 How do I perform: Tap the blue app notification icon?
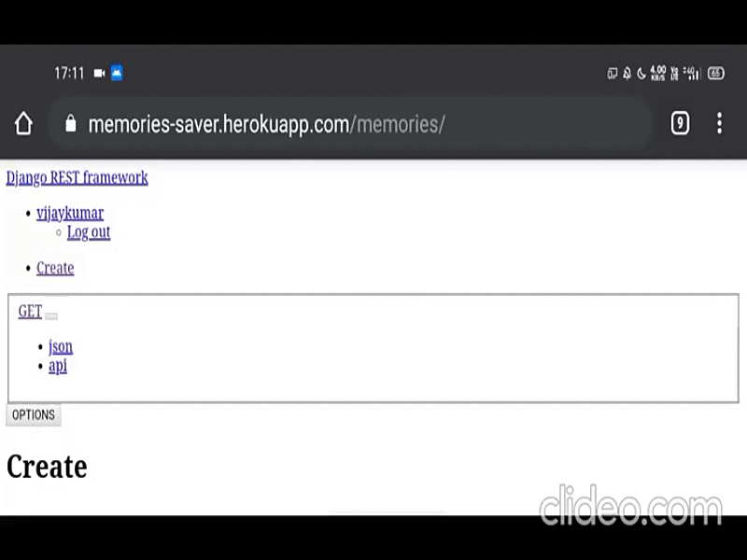tap(117, 73)
